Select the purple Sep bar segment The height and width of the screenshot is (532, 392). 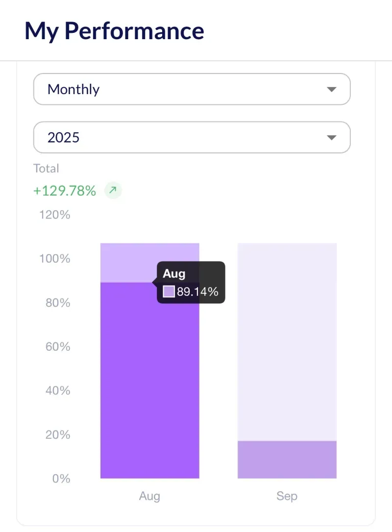287,459
